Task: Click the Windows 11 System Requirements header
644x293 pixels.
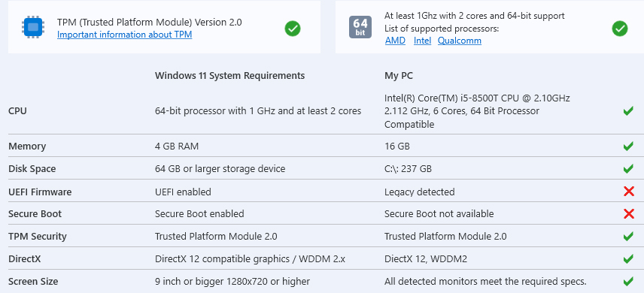Action: pyautogui.click(x=229, y=76)
